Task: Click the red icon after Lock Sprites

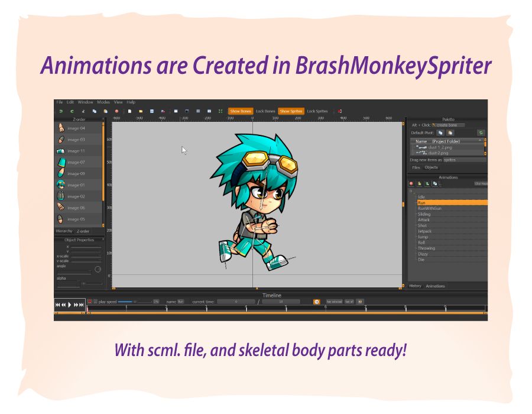Action: tap(340, 111)
